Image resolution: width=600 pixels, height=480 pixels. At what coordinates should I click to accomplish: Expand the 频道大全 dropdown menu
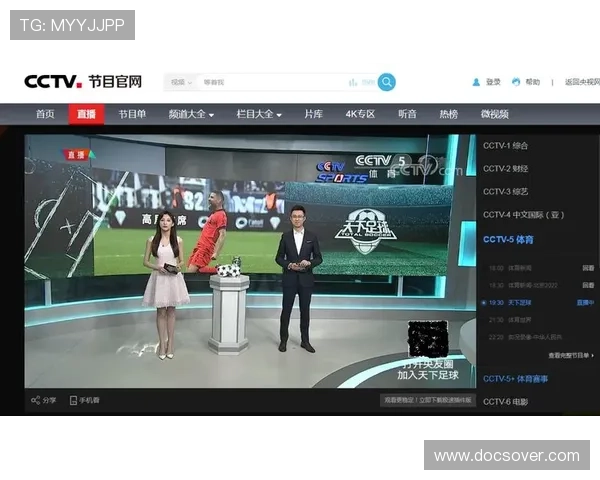click(x=191, y=114)
